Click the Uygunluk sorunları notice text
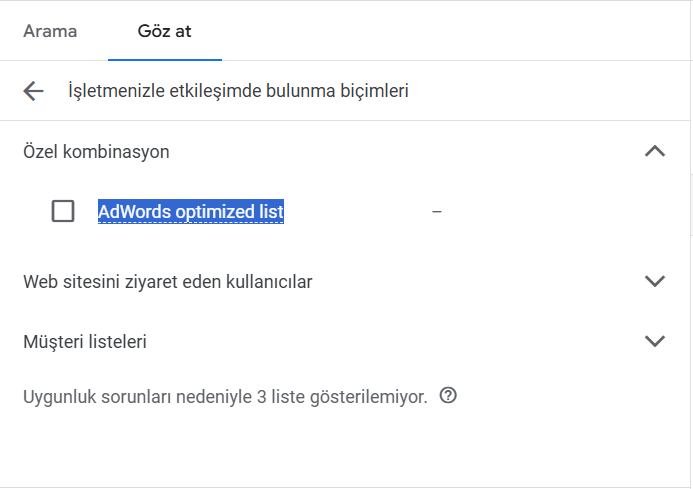Image resolution: width=693 pixels, height=489 pixels. pyautogui.click(x=225, y=397)
